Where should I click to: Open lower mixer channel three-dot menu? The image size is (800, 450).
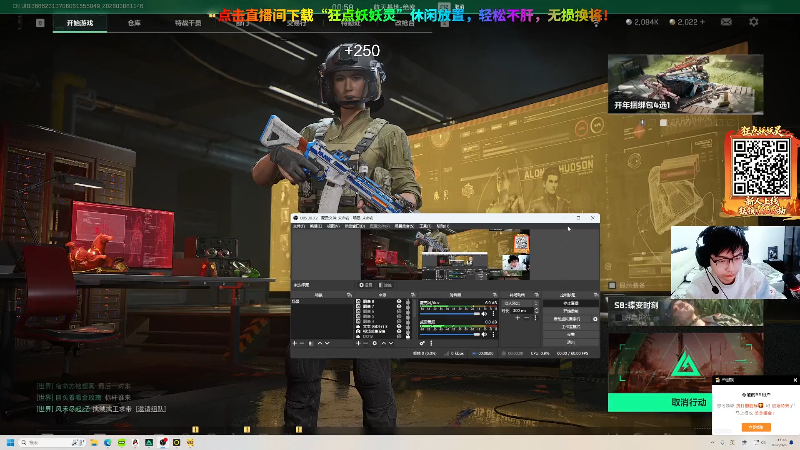[x=493, y=334]
